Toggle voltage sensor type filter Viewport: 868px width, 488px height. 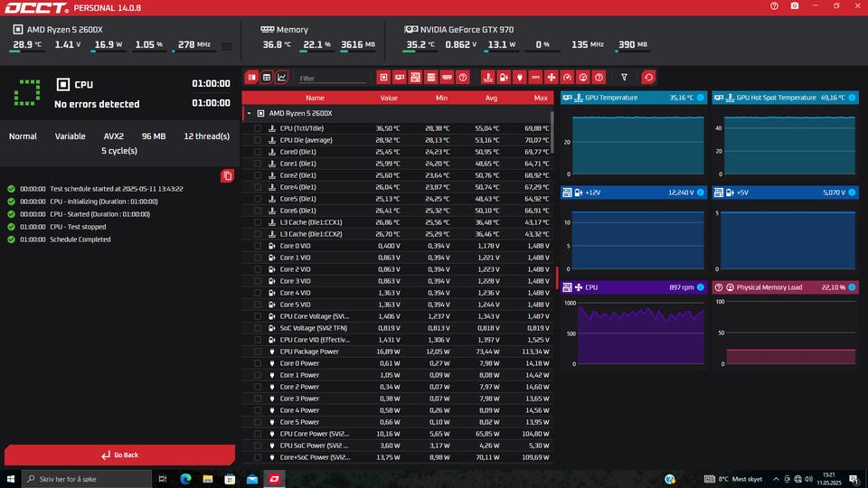coord(504,78)
